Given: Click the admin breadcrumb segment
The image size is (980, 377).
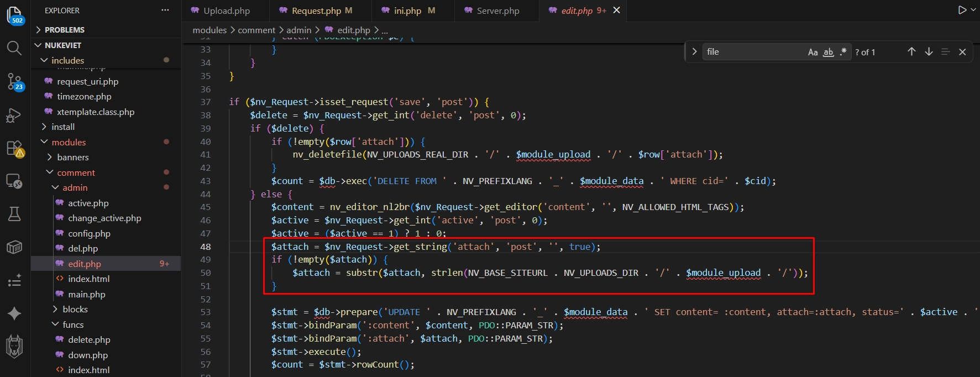Looking at the screenshot, I should [x=299, y=30].
